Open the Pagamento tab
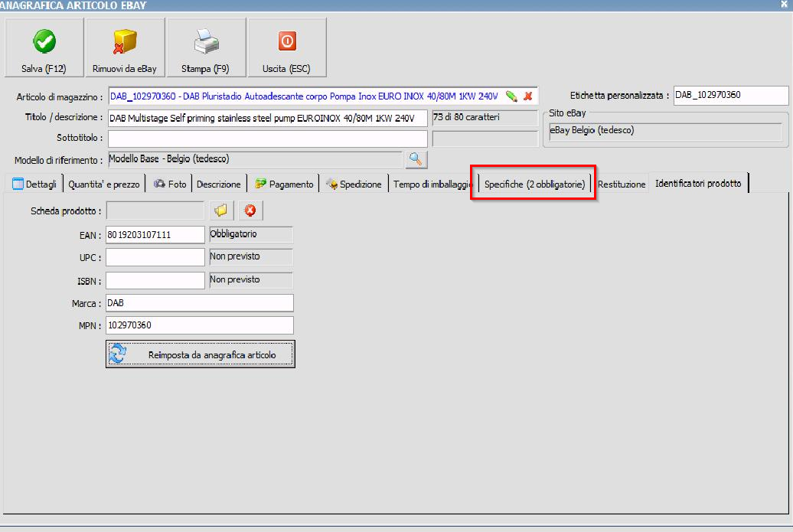The image size is (793, 532). pyautogui.click(x=284, y=184)
